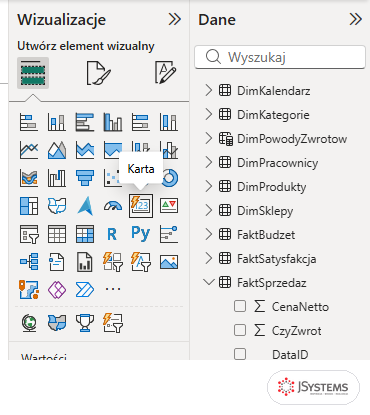This screenshot has width=370, height=415.
Task: Add a classic slicer visual without lightning
Action: (29, 234)
